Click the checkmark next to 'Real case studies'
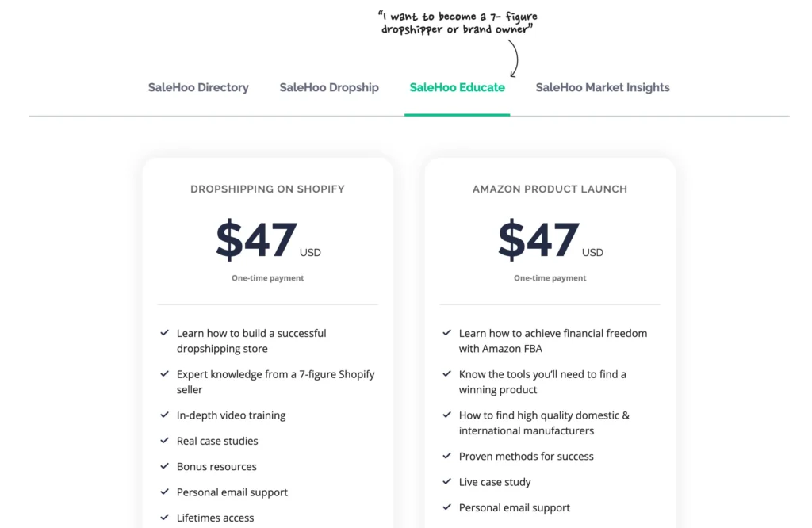 coord(165,440)
